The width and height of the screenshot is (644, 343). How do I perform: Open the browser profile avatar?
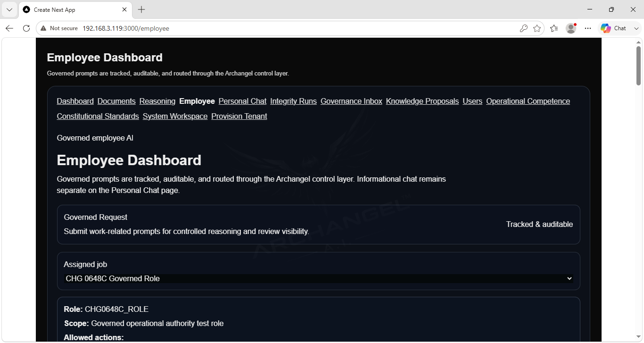[x=571, y=28]
